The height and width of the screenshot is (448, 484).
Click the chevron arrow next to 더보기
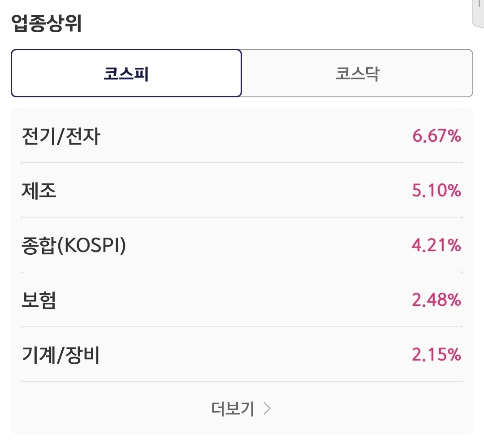point(267,409)
